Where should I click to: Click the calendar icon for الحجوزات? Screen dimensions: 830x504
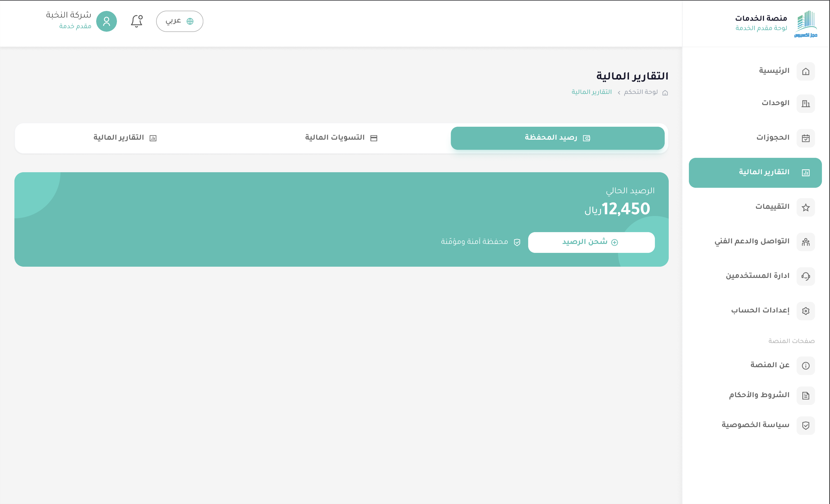pyautogui.click(x=806, y=138)
